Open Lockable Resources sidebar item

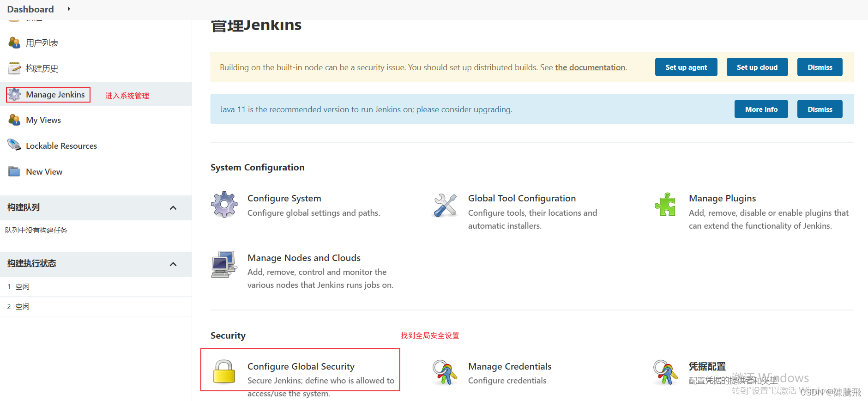pos(61,146)
